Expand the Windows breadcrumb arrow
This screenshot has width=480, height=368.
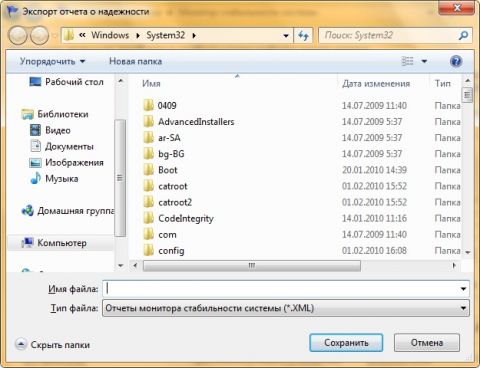click(x=138, y=35)
